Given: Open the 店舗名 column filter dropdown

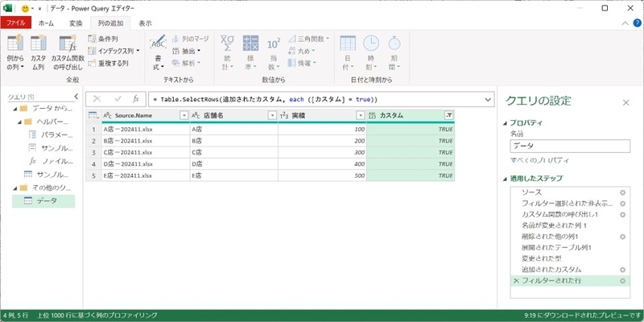Looking at the screenshot, I should tap(272, 116).
